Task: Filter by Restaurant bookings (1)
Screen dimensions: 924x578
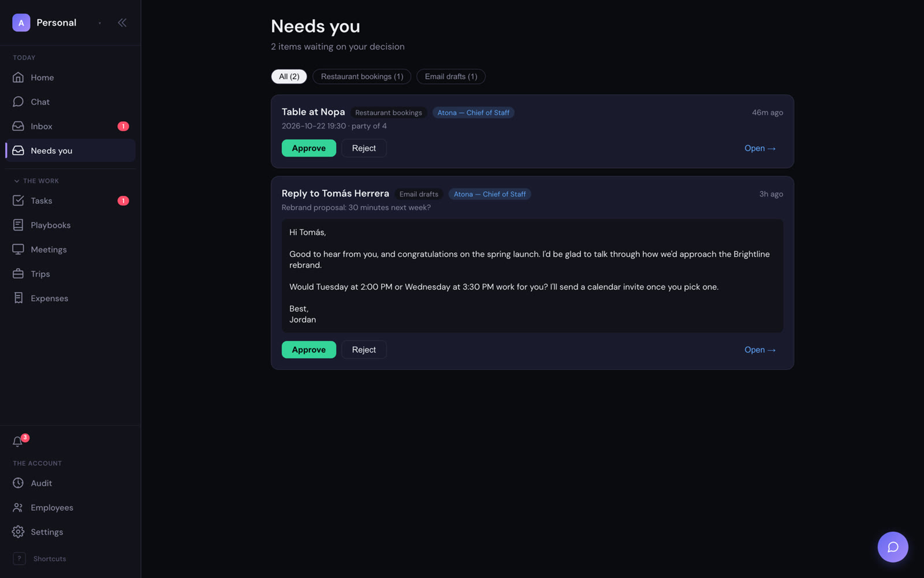Action: tap(362, 76)
